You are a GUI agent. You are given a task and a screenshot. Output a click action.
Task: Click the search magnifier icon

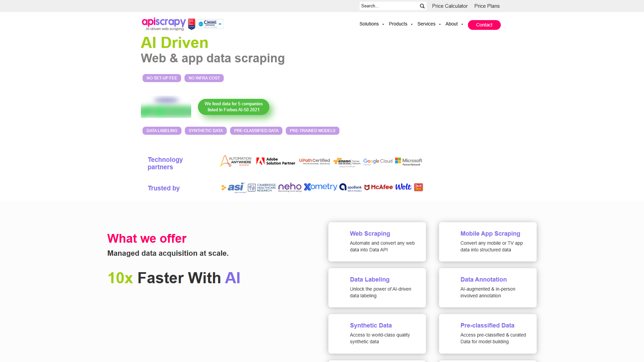(x=422, y=6)
